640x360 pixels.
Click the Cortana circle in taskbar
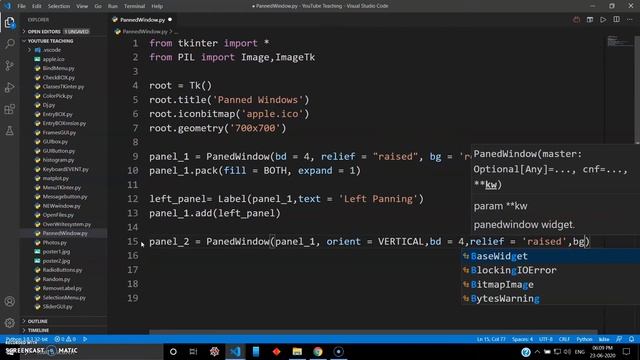click(x=173, y=351)
